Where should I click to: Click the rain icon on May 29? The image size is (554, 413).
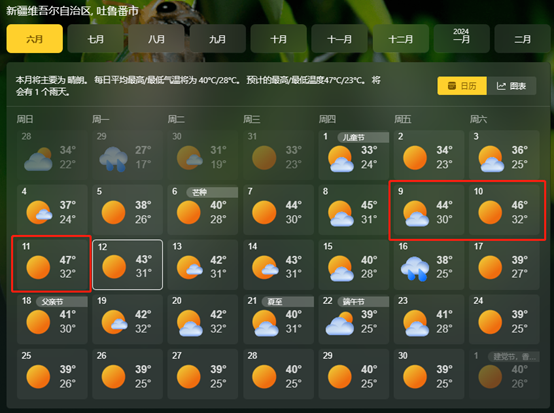coord(113,159)
